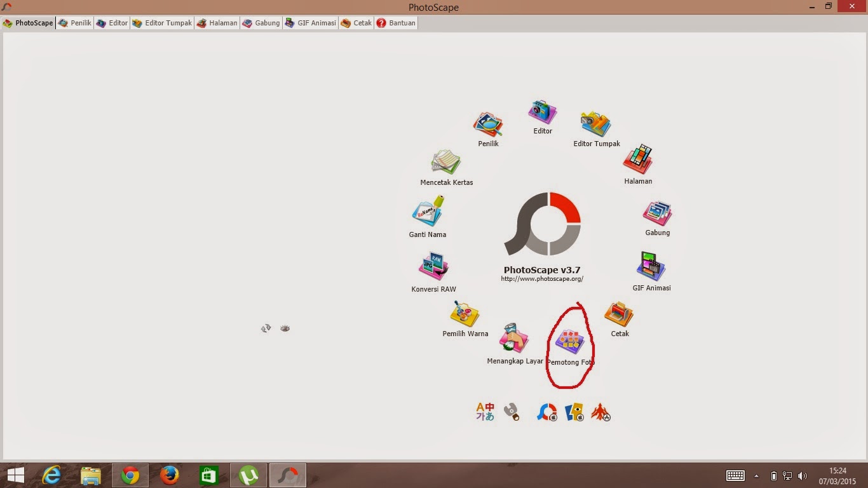Open Firefox from taskbar
Image resolution: width=868 pixels, height=488 pixels.
tap(170, 475)
